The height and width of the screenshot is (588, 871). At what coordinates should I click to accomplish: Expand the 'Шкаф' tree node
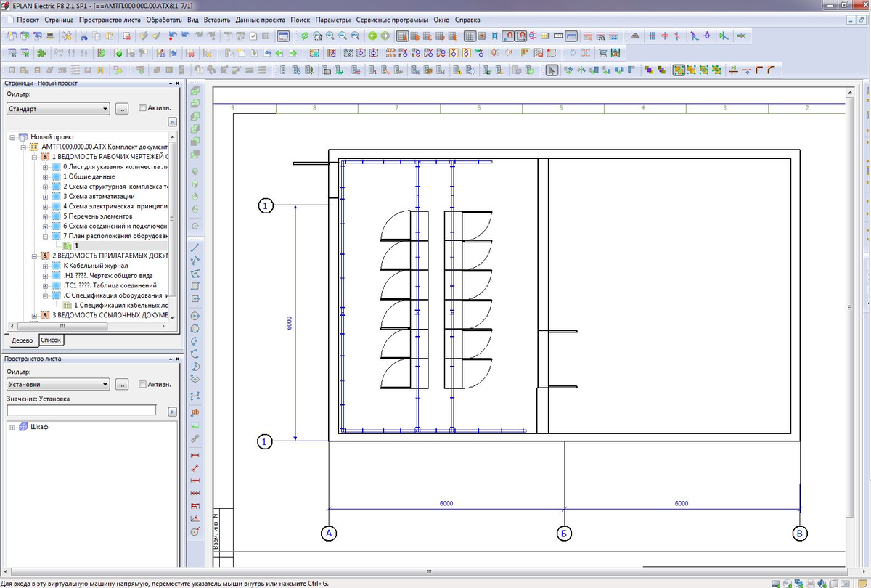[12, 427]
